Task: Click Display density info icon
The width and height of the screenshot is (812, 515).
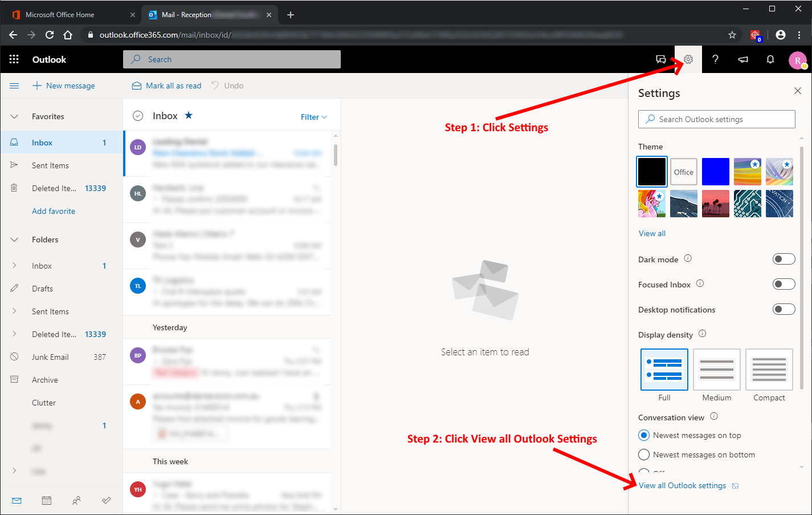Action: [x=703, y=334]
